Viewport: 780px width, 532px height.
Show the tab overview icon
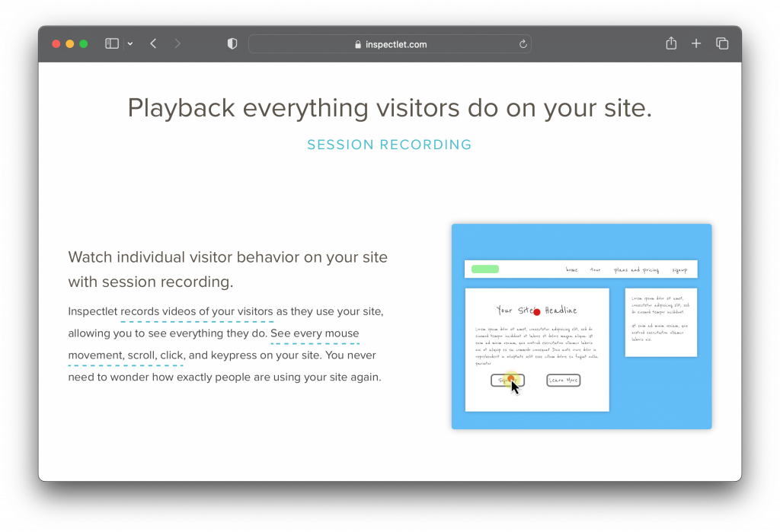[x=722, y=43]
